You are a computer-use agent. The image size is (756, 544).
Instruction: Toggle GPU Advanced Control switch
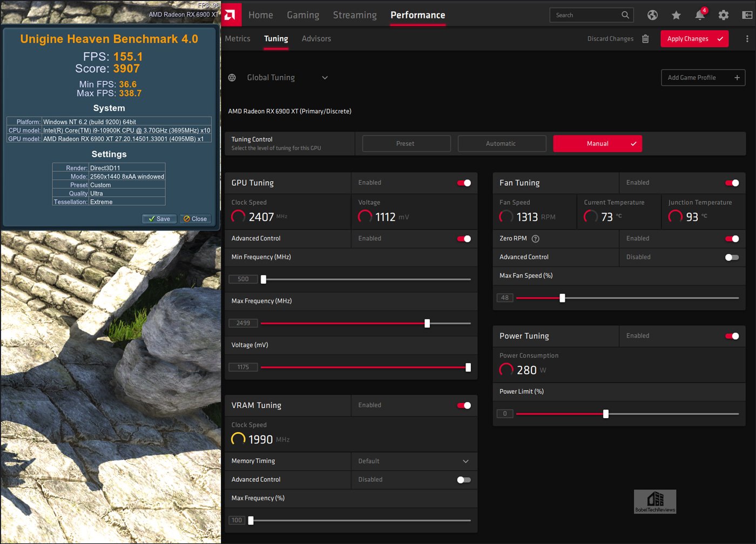tap(464, 239)
